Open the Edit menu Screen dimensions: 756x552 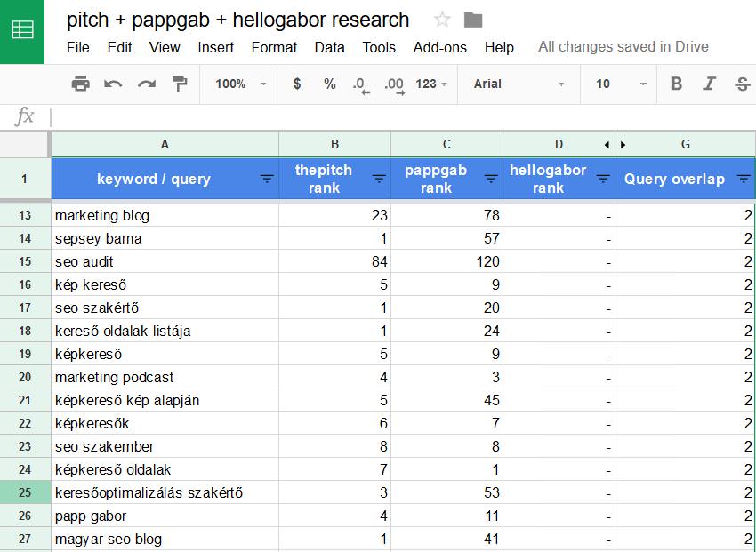click(x=119, y=47)
